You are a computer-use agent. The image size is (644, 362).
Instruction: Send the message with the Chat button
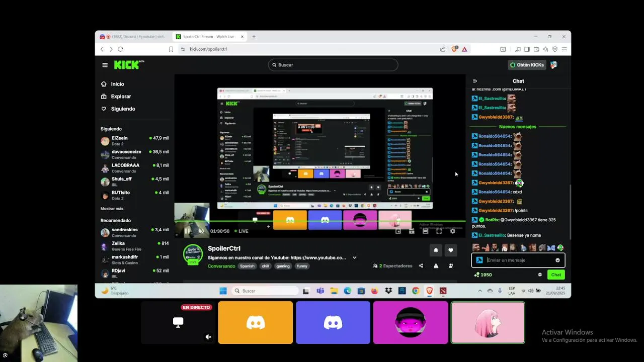pyautogui.click(x=556, y=275)
